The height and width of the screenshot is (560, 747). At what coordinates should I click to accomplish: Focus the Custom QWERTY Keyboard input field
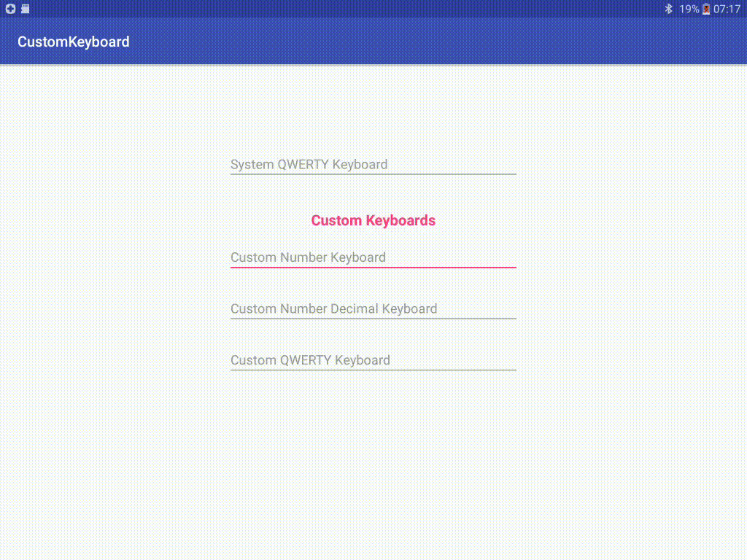[x=373, y=359]
